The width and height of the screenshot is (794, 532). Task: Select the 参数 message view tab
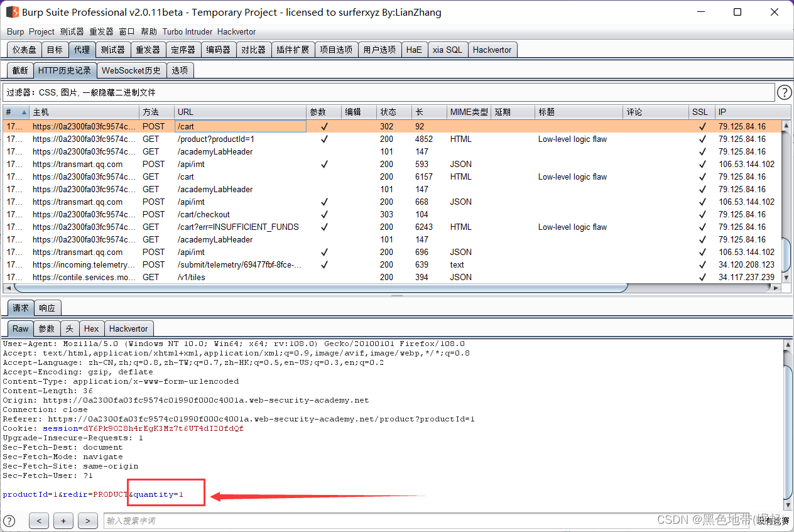click(x=46, y=328)
